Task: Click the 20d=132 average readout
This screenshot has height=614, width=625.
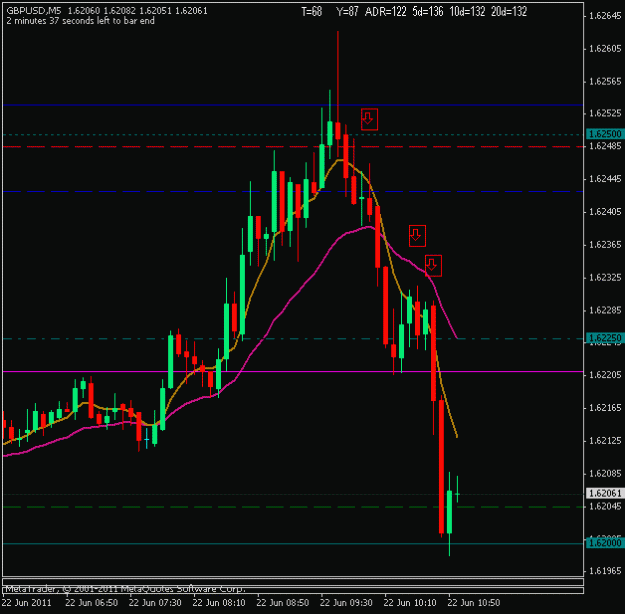Action: 509,12
